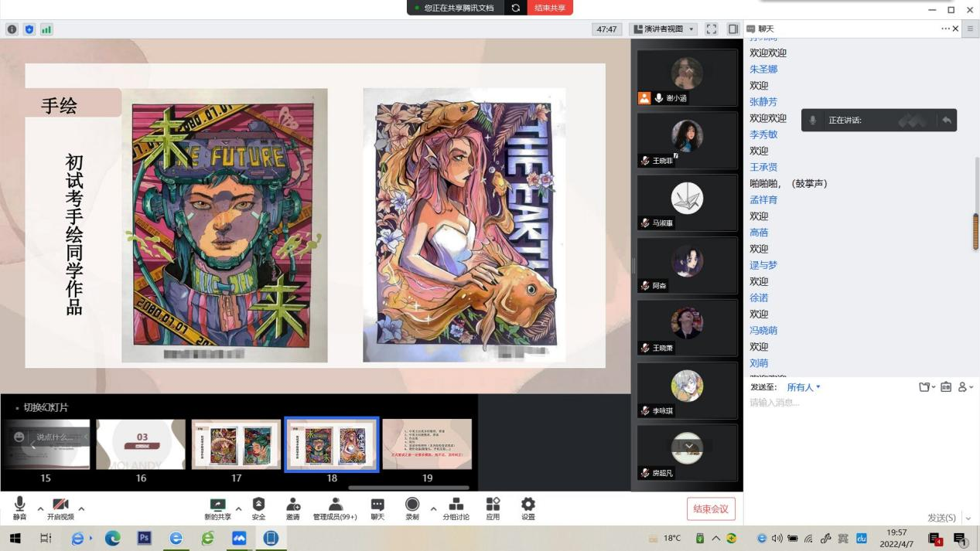Open chat panel more options (···)
Screen dimensions: 980x551
point(944,29)
